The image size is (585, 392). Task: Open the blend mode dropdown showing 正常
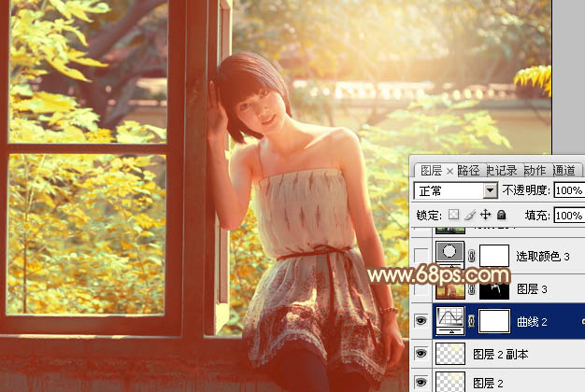pos(456,190)
